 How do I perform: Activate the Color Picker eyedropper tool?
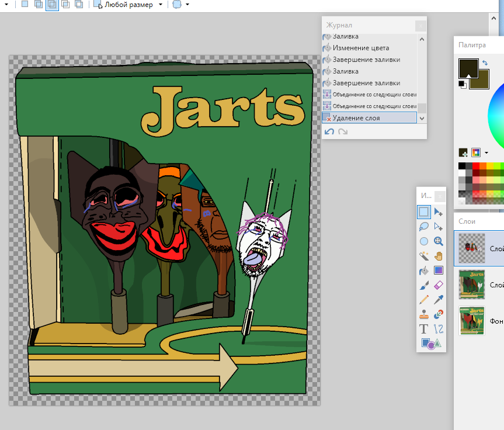tap(439, 300)
